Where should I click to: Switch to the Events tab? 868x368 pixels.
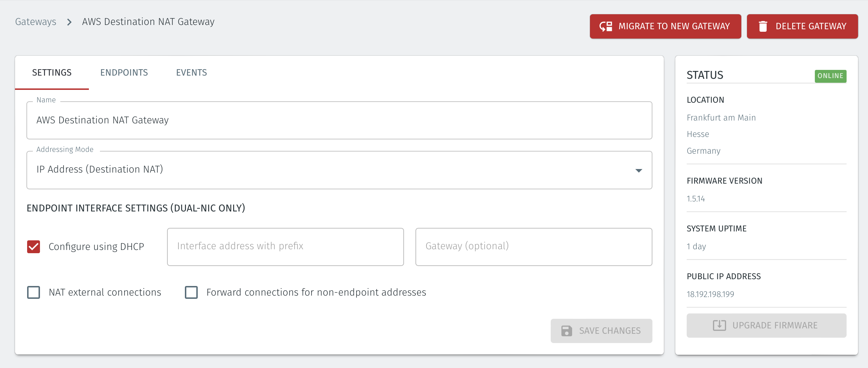pyautogui.click(x=191, y=72)
